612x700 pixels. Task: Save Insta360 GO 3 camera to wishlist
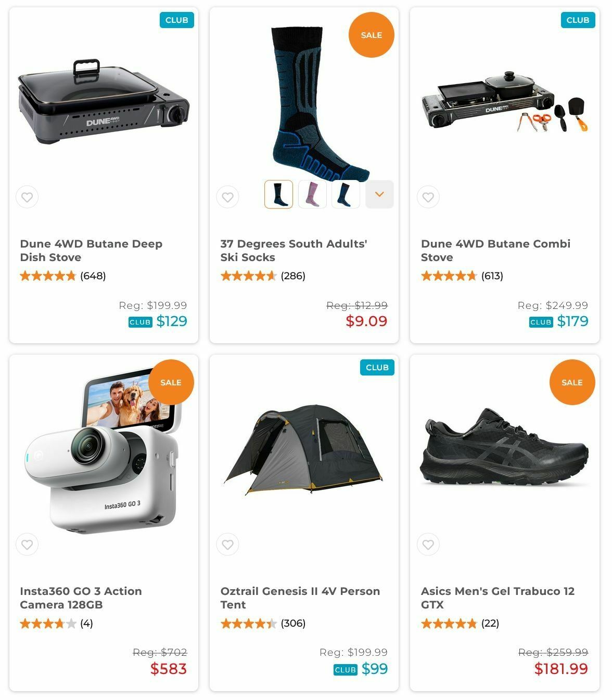pyautogui.click(x=27, y=545)
